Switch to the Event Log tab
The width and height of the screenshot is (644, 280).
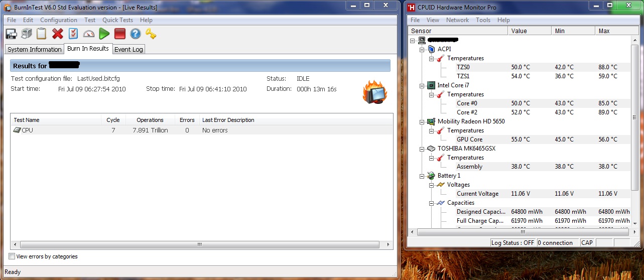coord(128,49)
